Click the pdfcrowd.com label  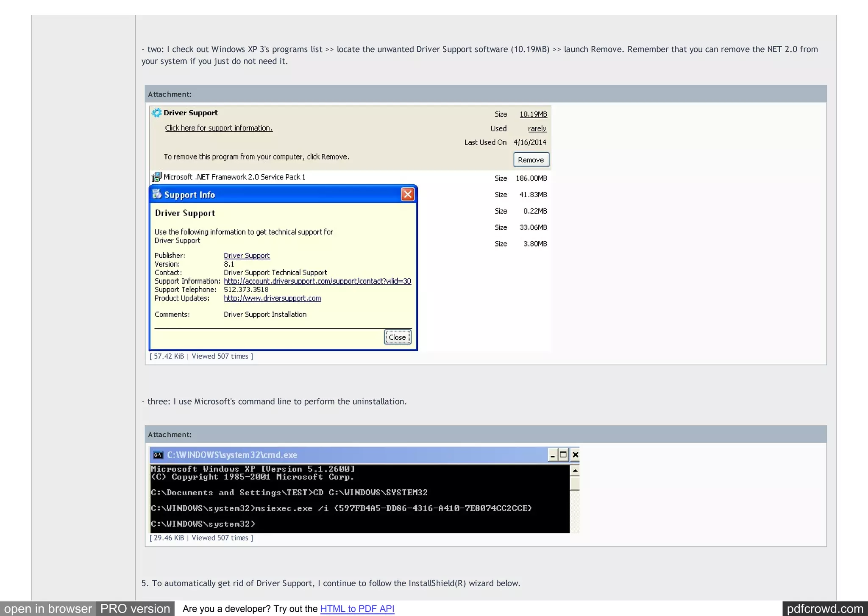(825, 609)
